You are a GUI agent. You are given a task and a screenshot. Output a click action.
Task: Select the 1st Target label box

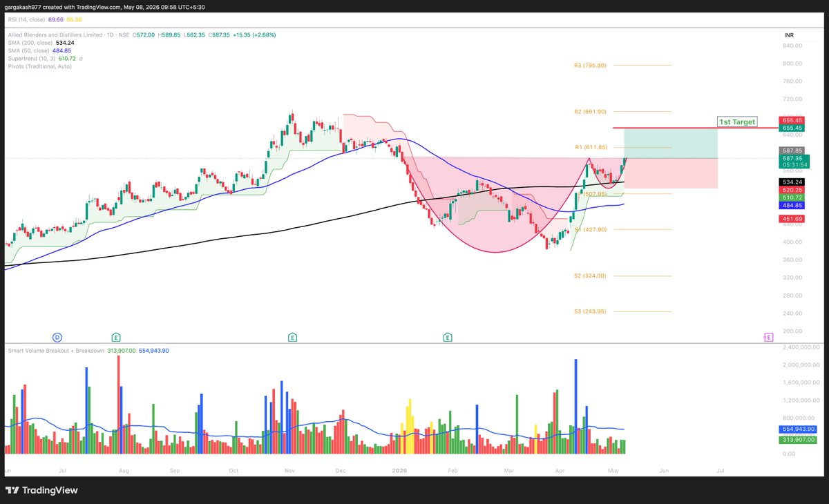coord(737,122)
